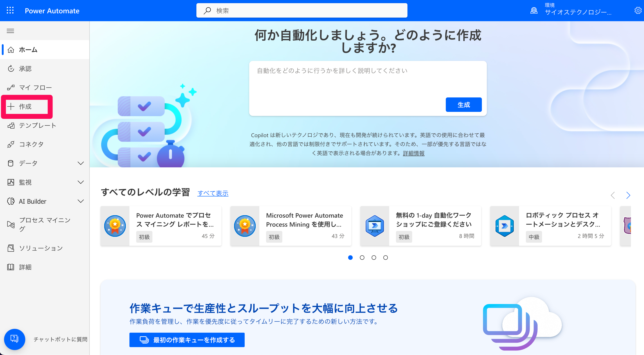This screenshot has width=644, height=355.
Task: Collapse the left navigation hamburger menu
Action: [x=10, y=31]
